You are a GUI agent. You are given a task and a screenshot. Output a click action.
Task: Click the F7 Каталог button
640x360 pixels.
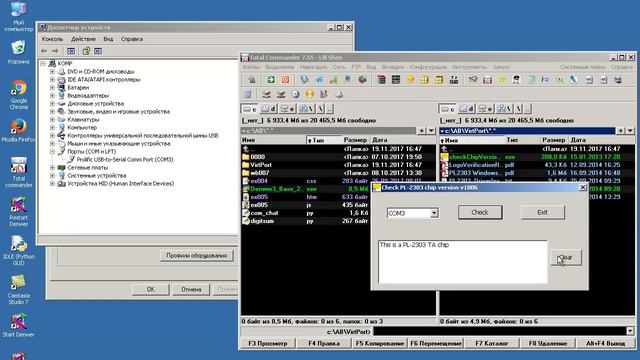492,343
